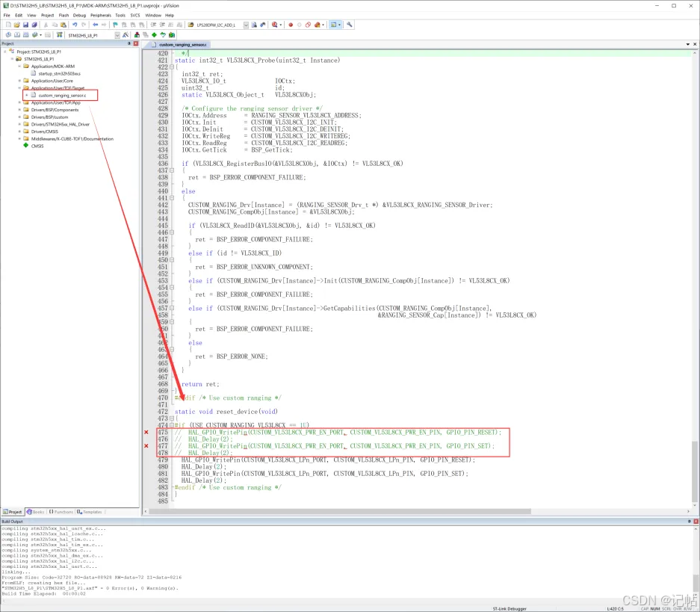
Task: Click the Insert breakpoint red dot icon
Action: [x=291, y=25]
